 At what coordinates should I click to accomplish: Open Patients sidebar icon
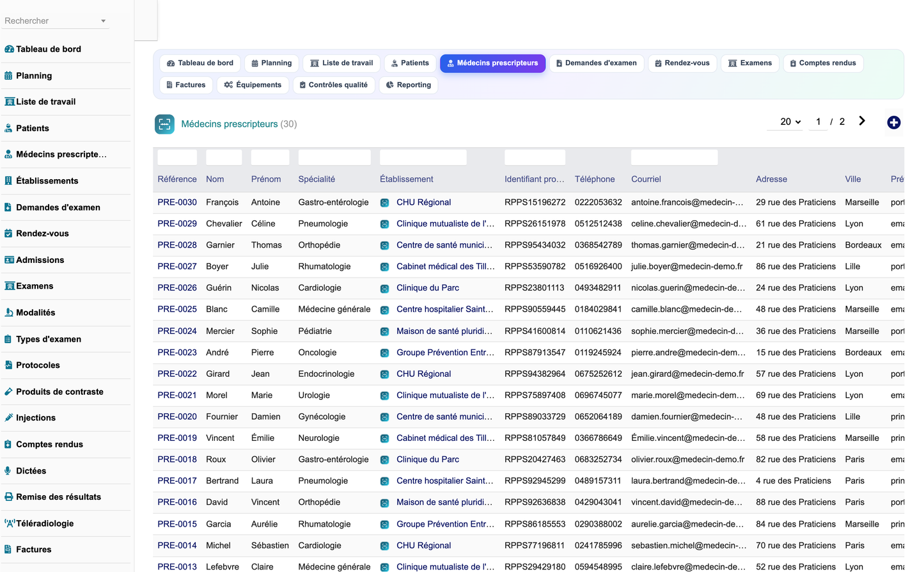click(8, 128)
